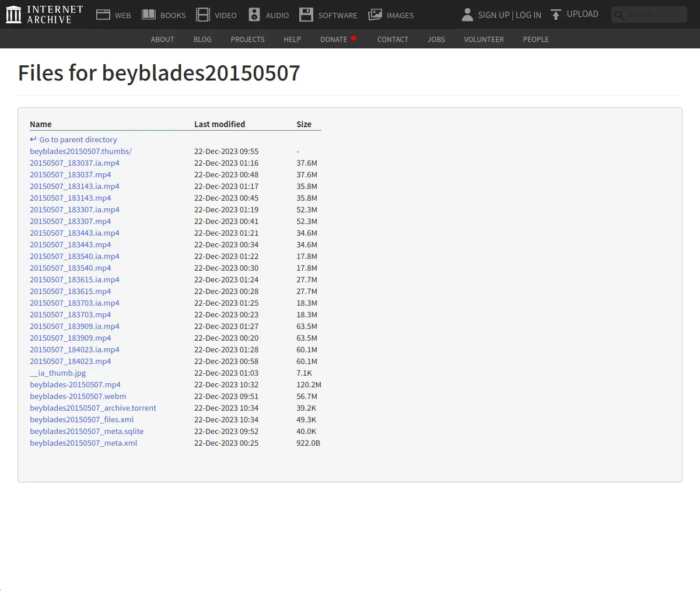Open the ABOUT menu item

[163, 39]
